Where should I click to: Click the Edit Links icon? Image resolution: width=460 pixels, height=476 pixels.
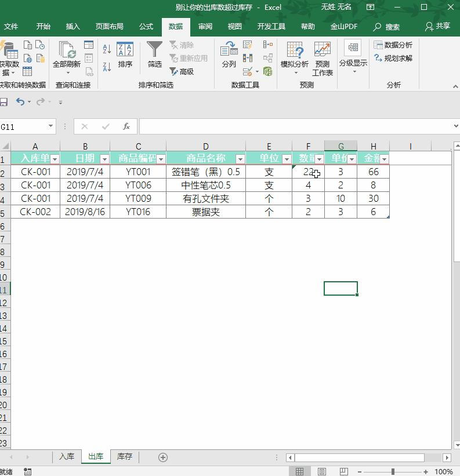pos(89,71)
